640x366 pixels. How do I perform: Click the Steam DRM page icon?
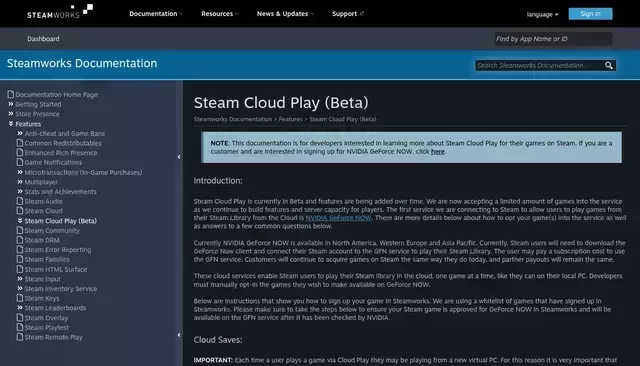pyautogui.click(x=20, y=240)
